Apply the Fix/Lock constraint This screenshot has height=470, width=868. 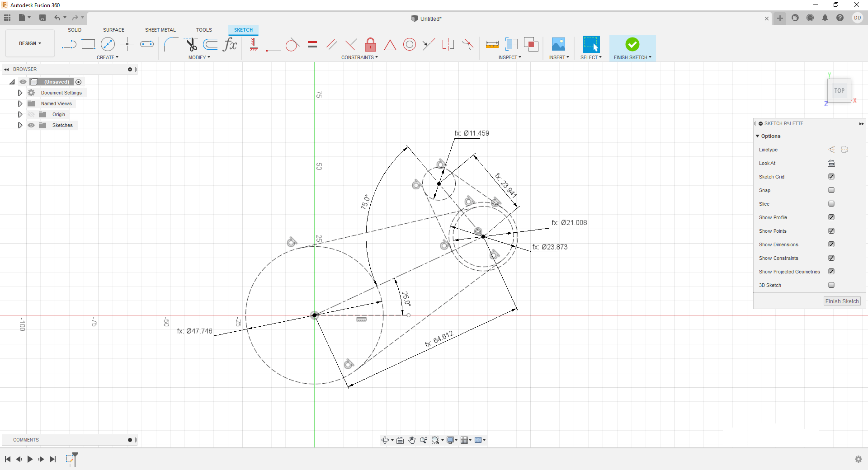point(370,44)
